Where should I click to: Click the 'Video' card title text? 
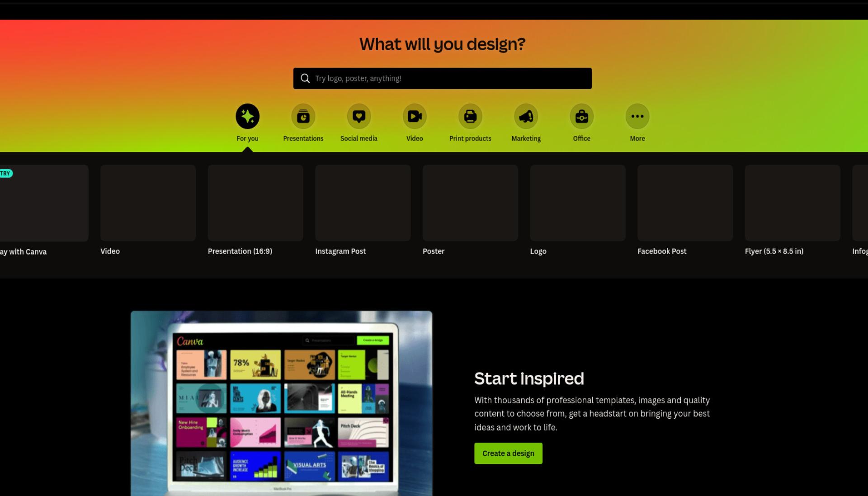110,251
